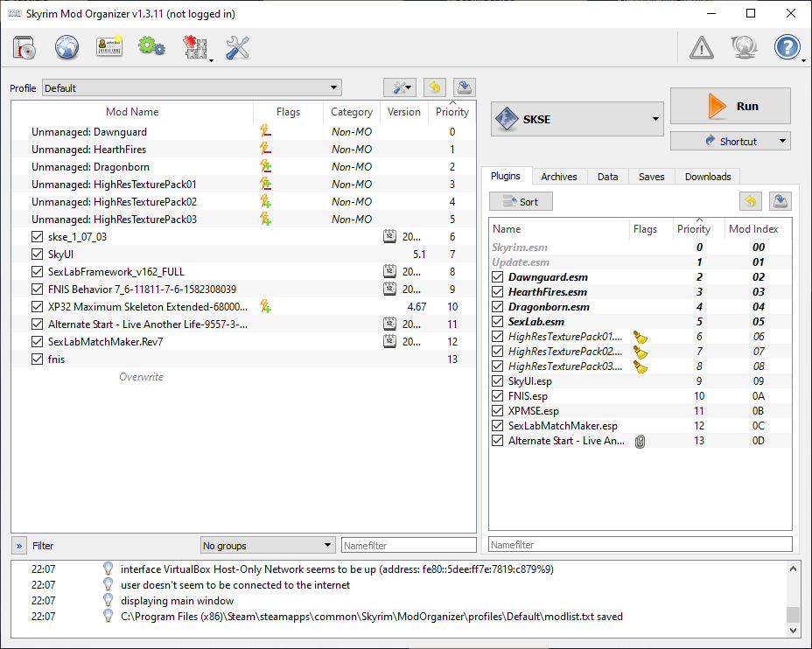Image resolution: width=812 pixels, height=649 pixels.
Task: Expand the Filter panel arrow
Action: (19, 546)
